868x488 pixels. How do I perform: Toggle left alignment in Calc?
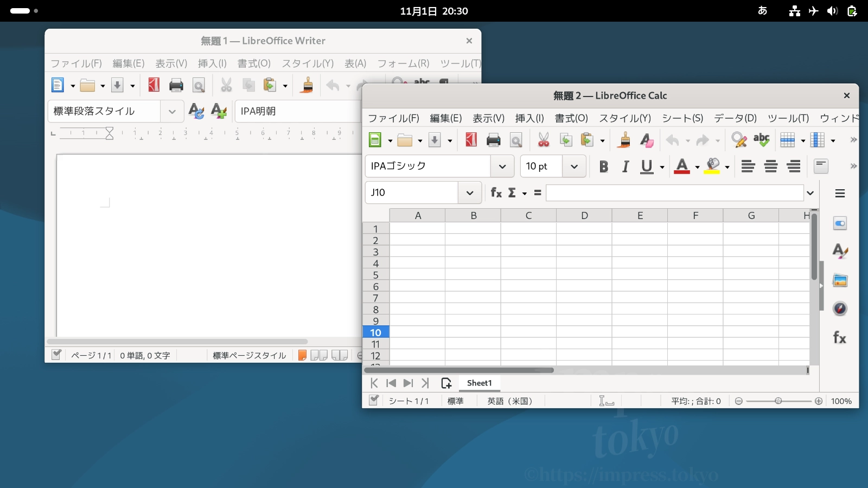click(x=748, y=166)
